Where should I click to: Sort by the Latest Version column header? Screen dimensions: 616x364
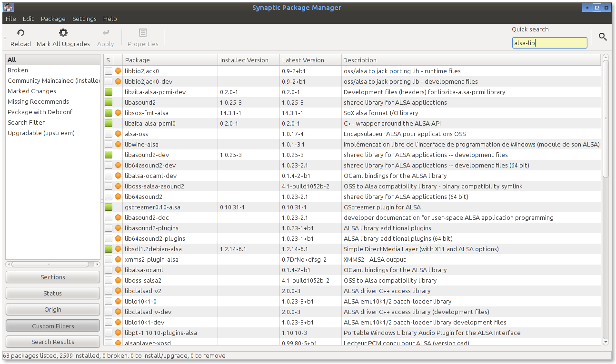pos(310,60)
